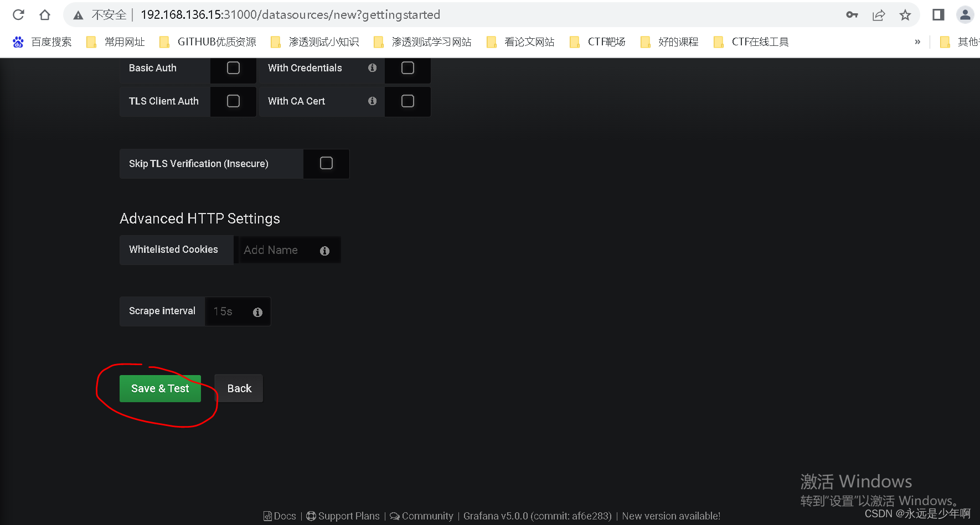Open the CTF在线工具 bookmark folder
Image resolution: width=980 pixels, height=525 pixels.
751,42
